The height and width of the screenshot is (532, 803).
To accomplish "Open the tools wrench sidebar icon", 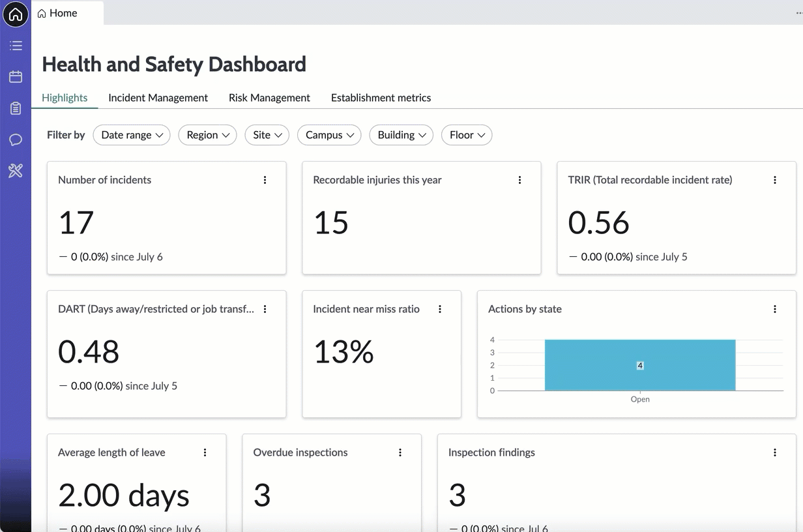I will (x=16, y=171).
